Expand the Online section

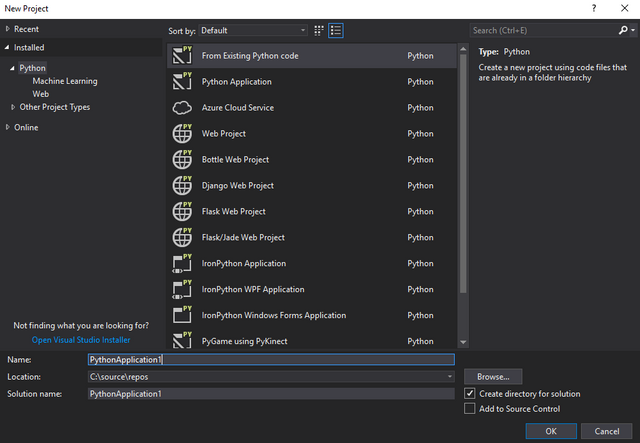[x=7, y=127]
